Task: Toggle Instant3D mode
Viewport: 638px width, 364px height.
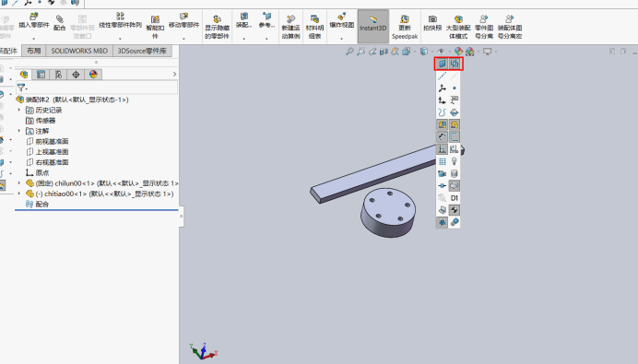Action: pos(373,27)
